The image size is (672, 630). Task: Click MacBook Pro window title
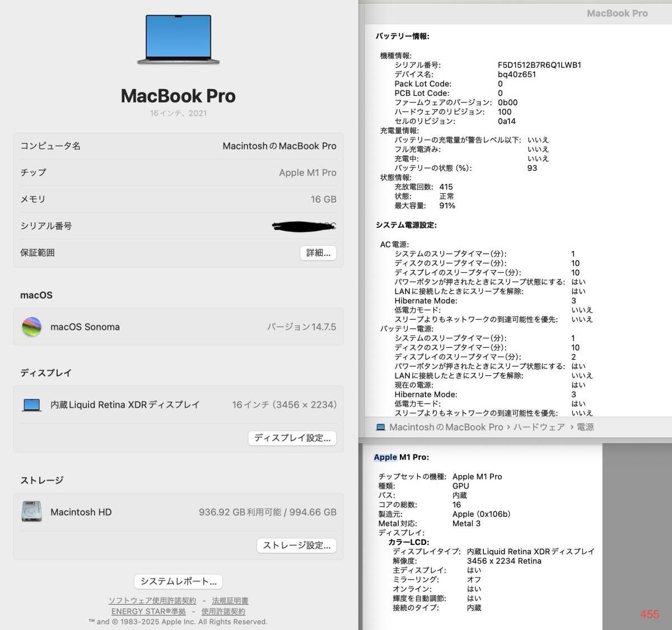[x=617, y=13]
